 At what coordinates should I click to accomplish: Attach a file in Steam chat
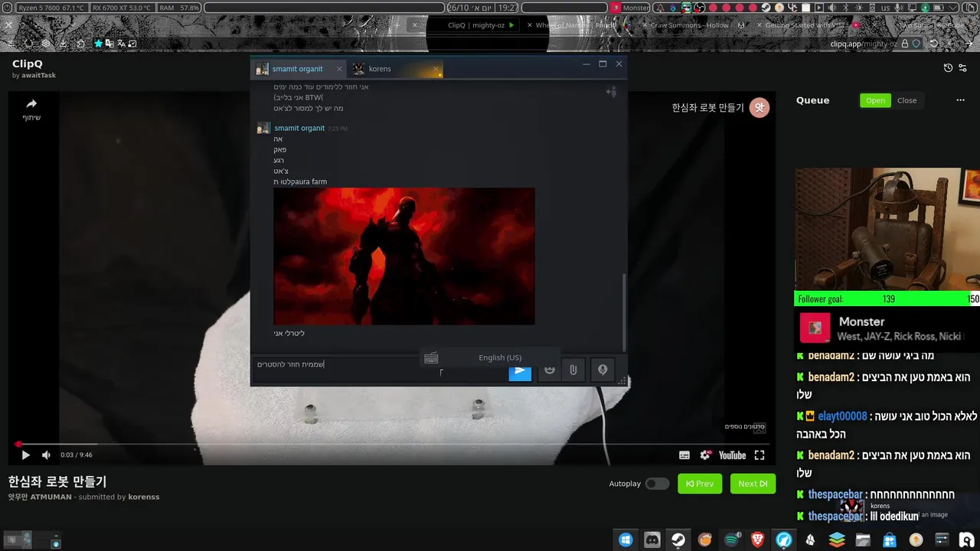[573, 370]
